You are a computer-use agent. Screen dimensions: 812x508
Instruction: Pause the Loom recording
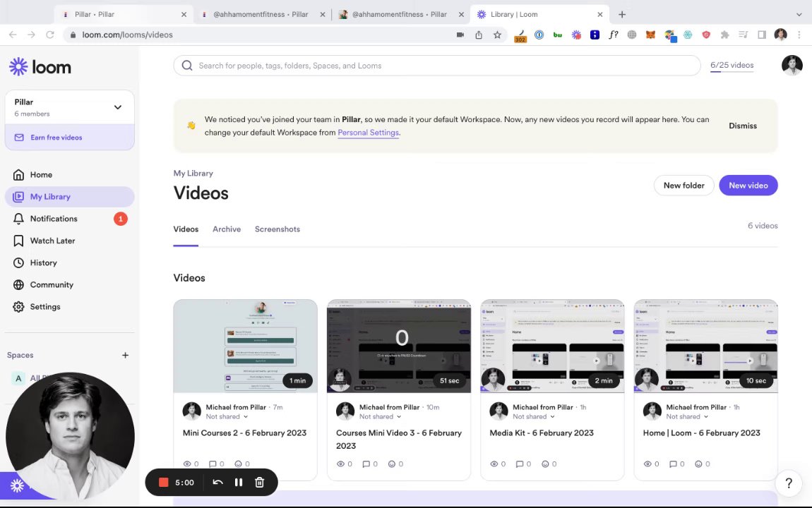[x=239, y=482]
